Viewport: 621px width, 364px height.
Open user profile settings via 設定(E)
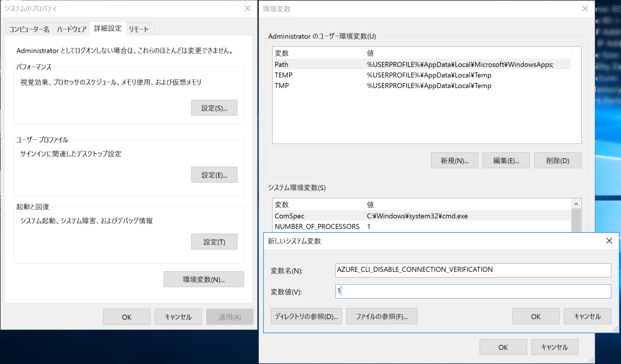(x=214, y=175)
